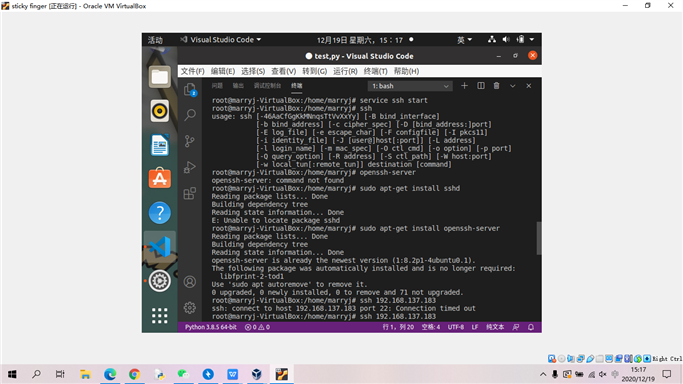This screenshot has height=384, width=683.
Task: Open the Source Control view
Action: click(x=190, y=141)
